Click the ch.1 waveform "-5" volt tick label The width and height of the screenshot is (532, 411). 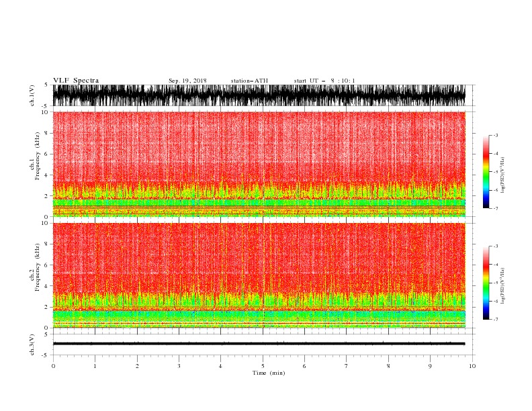point(45,106)
